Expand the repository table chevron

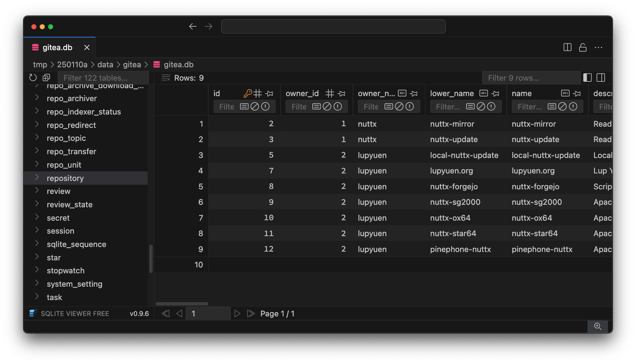[x=37, y=178]
